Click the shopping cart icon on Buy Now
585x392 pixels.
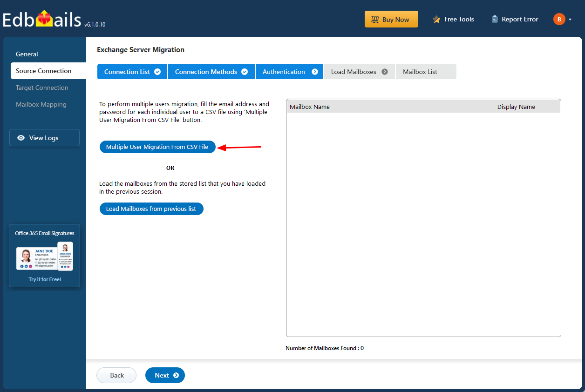pyautogui.click(x=375, y=20)
